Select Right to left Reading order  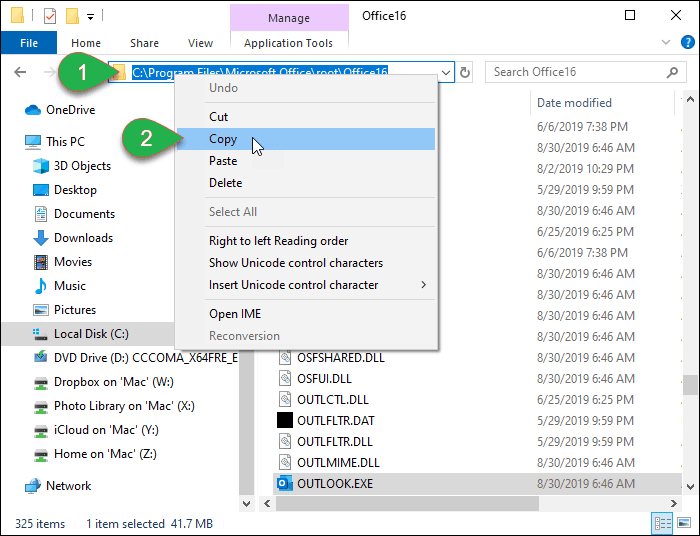pos(306,241)
